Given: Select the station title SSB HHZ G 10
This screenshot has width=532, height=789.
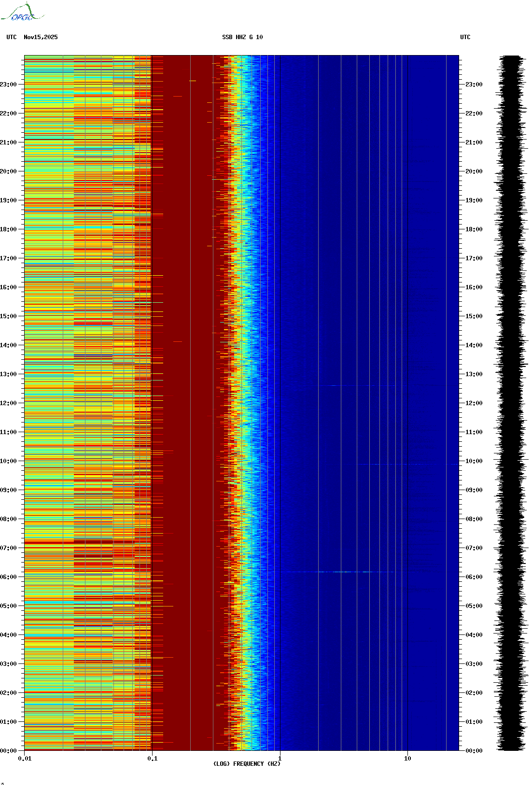Looking at the screenshot, I should [242, 37].
